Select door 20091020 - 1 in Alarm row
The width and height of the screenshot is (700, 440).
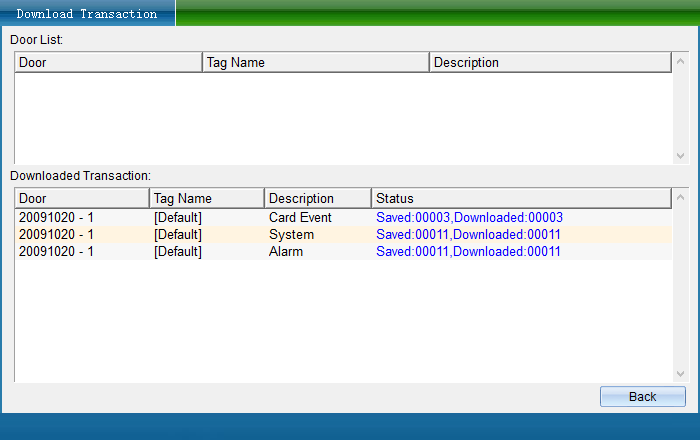(56, 251)
